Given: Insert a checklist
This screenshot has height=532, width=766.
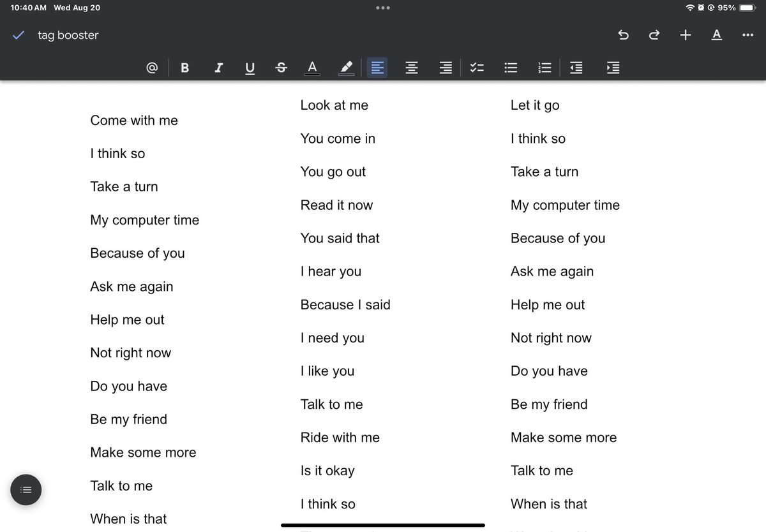Looking at the screenshot, I should (x=477, y=68).
